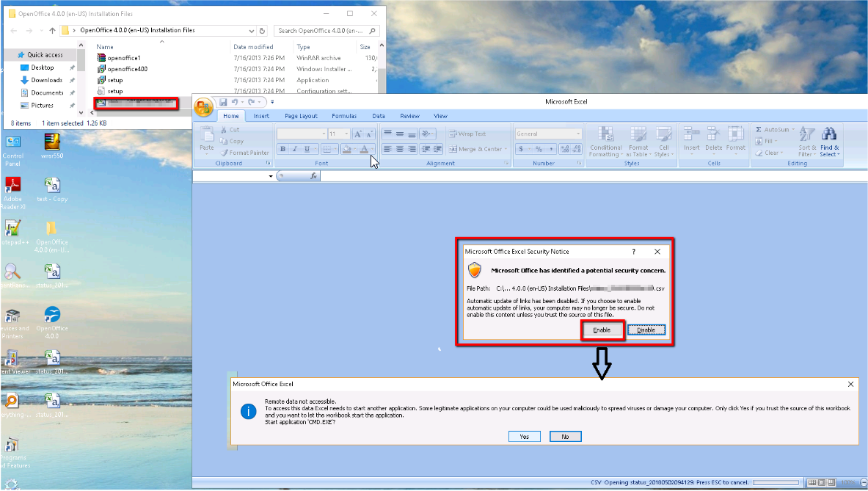Switch to the View tab
The image size is (868, 491).
pyautogui.click(x=441, y=116)
